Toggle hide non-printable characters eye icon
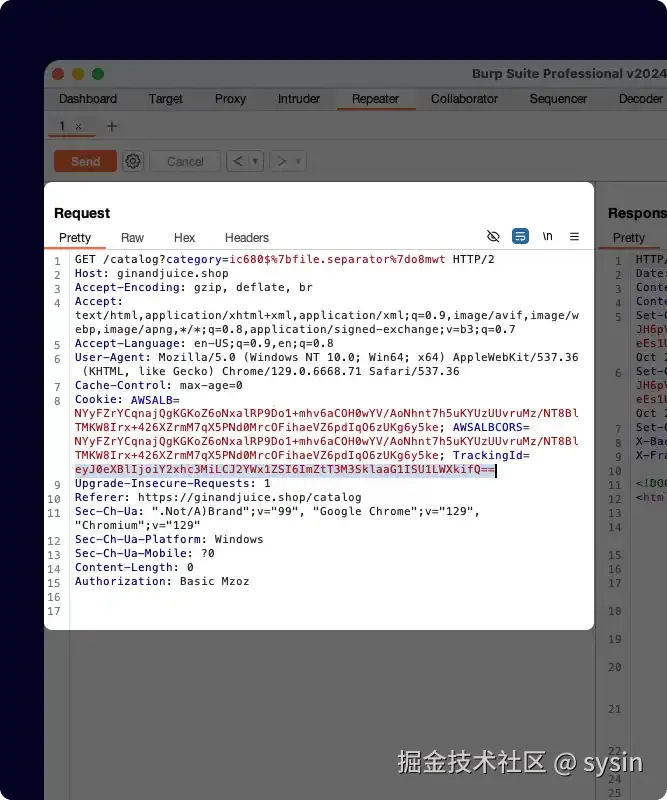 [x=493, y=236]
